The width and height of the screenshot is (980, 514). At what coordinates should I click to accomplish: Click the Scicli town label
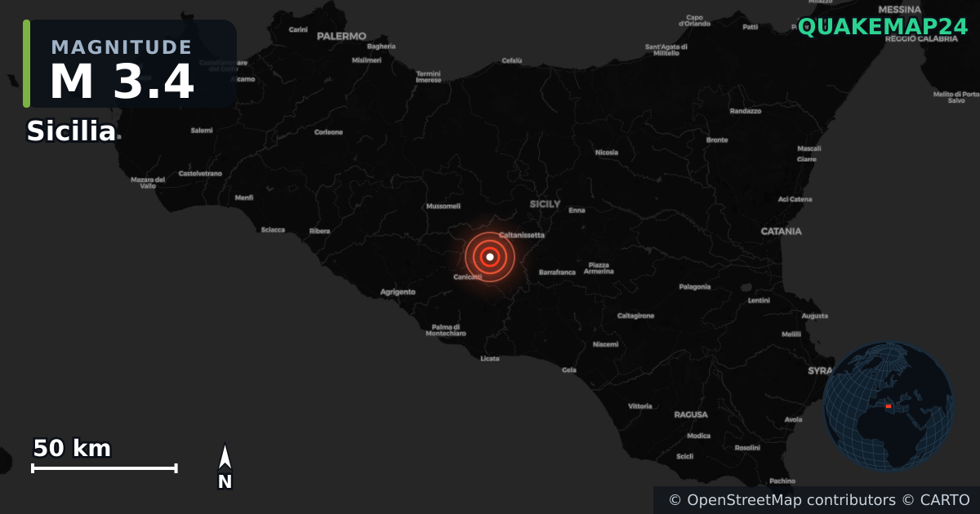[x=685, y=456]
